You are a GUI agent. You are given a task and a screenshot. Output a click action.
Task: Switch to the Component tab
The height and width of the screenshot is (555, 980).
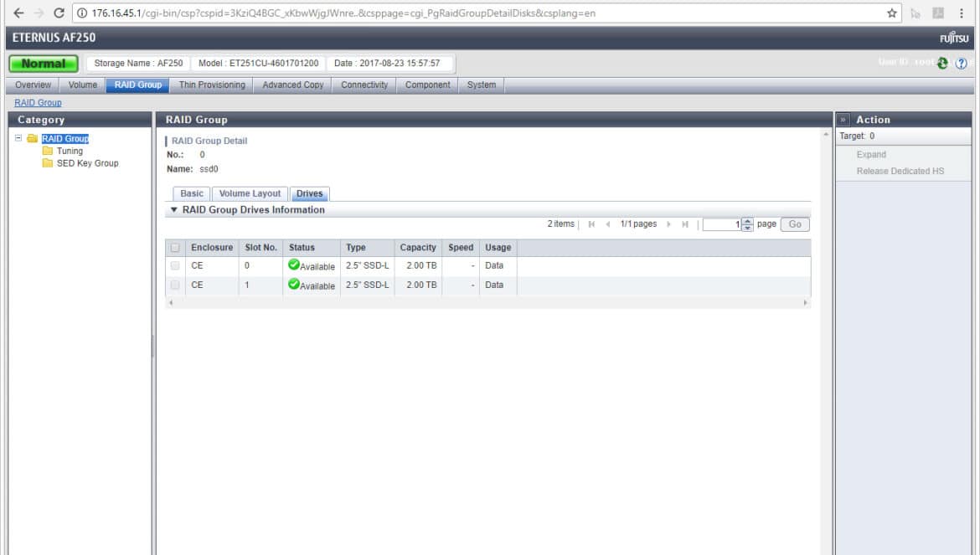[x=427, y=85]
